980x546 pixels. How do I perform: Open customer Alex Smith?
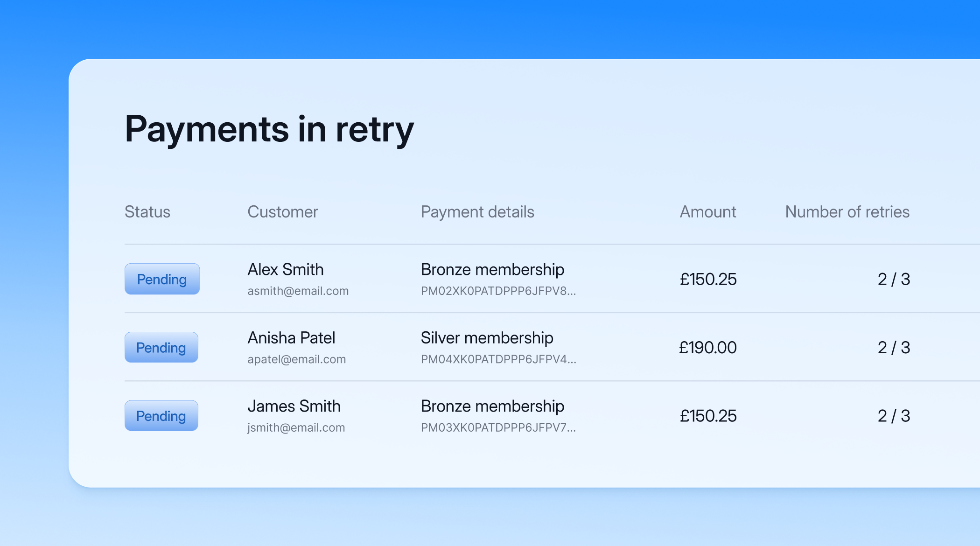click(x=286, y=269)
